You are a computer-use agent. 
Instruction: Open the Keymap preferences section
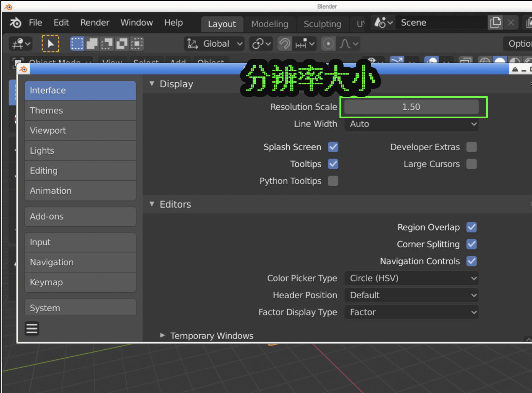(x=80, y=282)
